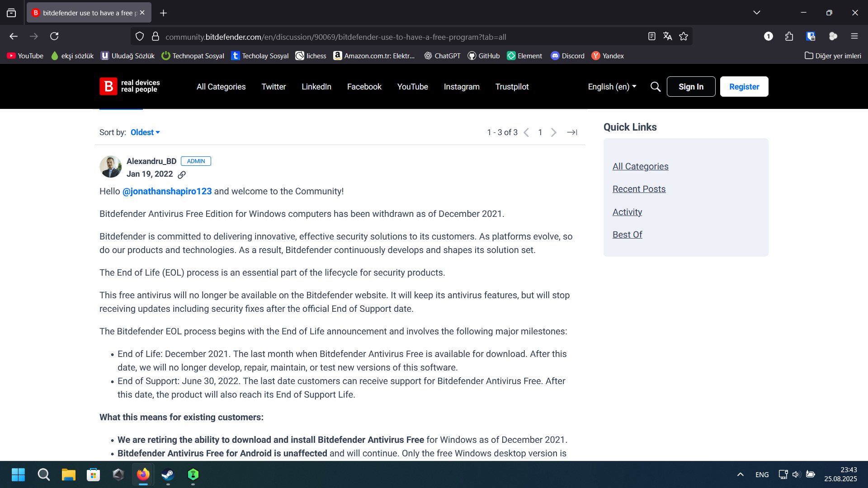Viewport: 868px width, 488px height.
Task: Click page number 1 in pagination
Action: click(540, 132)
